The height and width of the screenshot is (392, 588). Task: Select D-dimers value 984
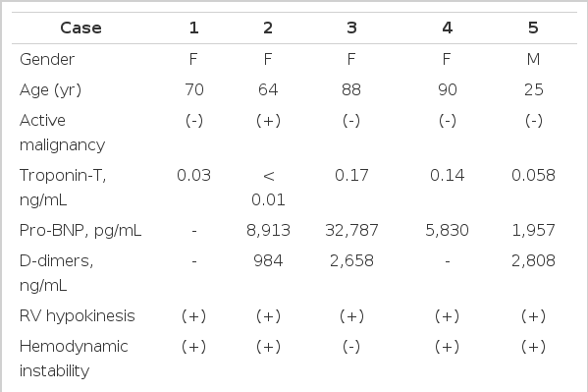point(268,260)
